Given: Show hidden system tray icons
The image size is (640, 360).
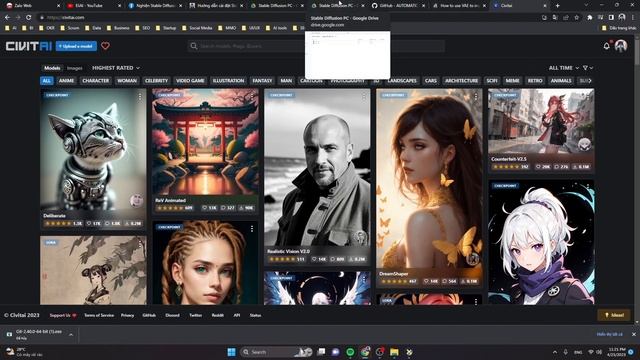Looking at the screenshot, I should click(x=555, y=352).
